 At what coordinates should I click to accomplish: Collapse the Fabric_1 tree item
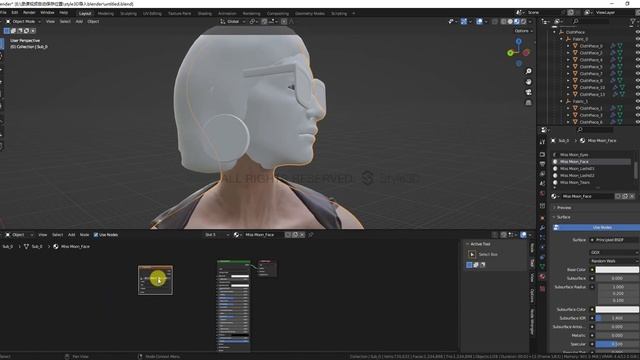(561, 101)
